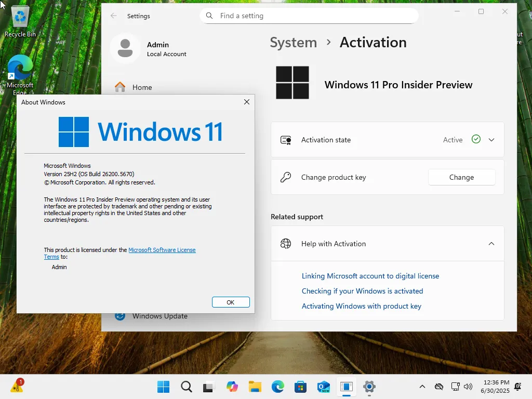Open the Recycle Bin desktop icon

tap(20, 21)
